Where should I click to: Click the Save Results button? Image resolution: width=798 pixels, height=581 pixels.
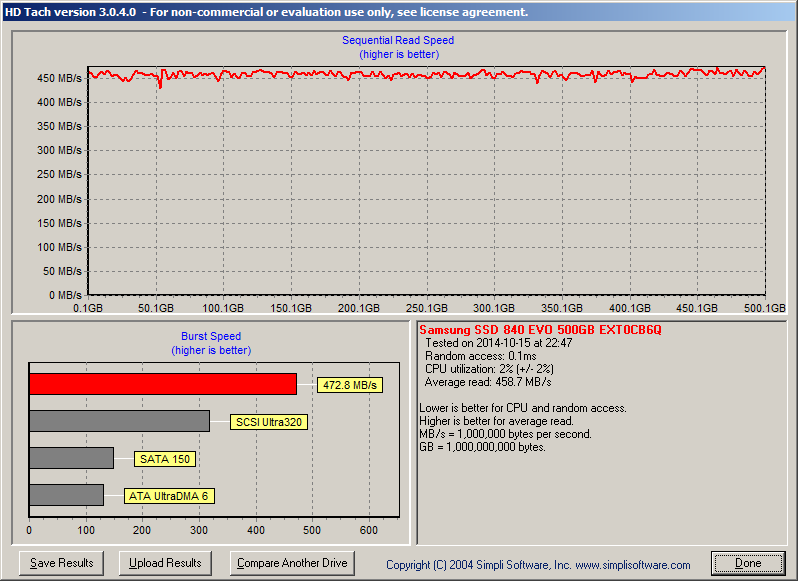[x=62, y=563]
